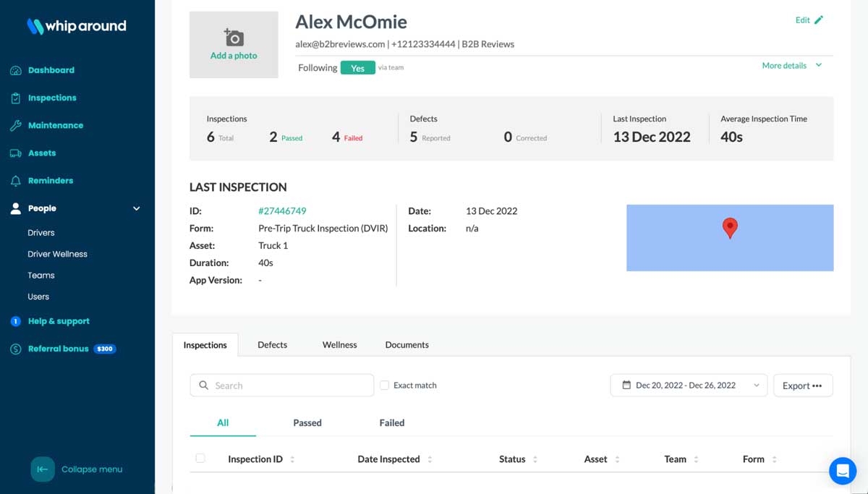The width and height of the screenshot is (868, 494).
Task: Open the chat support bubble
Action: click(842, 470)
